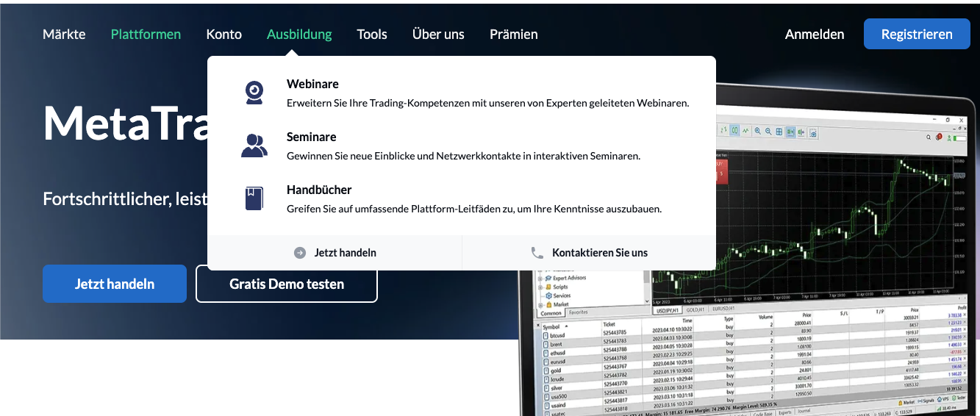
Task: Click the Webinare description about Experten geleiteten Webinaren
Action: pyautogui.click(x=488, y=103)
